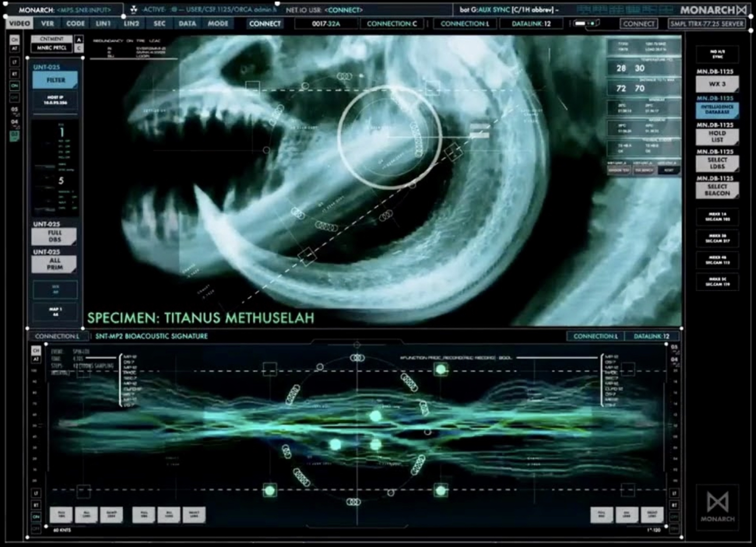The image size is (756, 547).
Task: Select the SEC.CAM 112 feed
Action: (x=717, y=260)
